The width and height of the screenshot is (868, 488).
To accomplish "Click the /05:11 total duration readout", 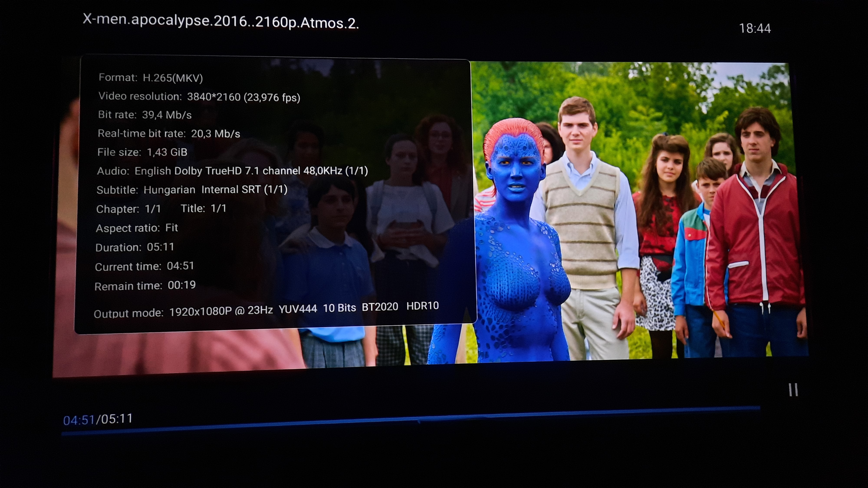I will click(x=114, y=419).
